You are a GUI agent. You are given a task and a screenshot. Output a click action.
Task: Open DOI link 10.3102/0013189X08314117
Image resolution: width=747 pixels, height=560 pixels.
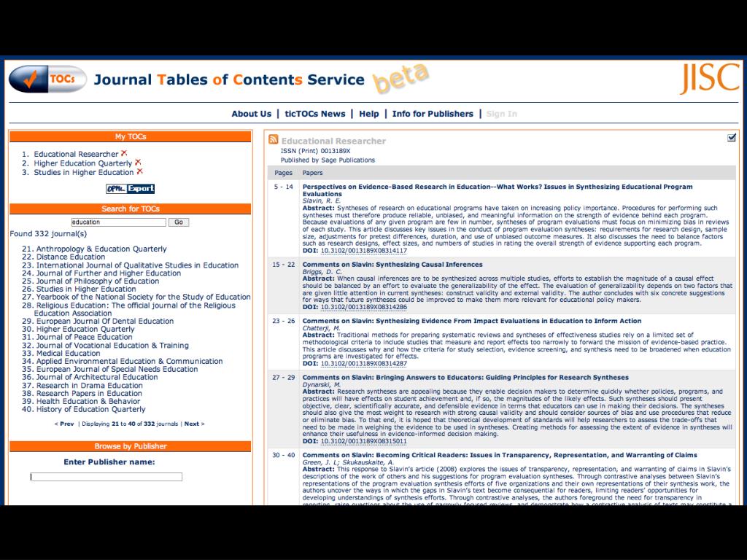[x=363, y=251]
